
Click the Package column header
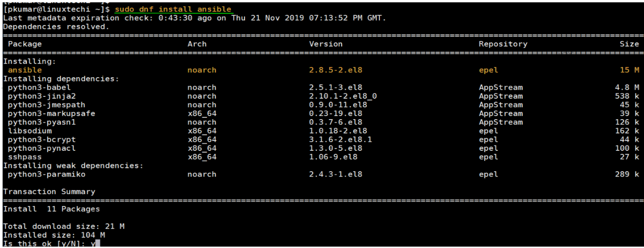pos(25,44)
